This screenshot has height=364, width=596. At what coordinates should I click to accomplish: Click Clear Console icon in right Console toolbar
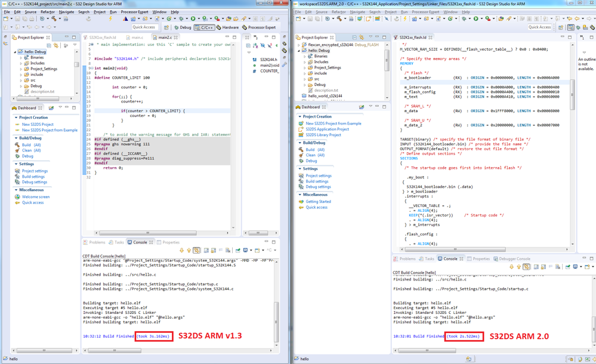click(x=558, y=267)
